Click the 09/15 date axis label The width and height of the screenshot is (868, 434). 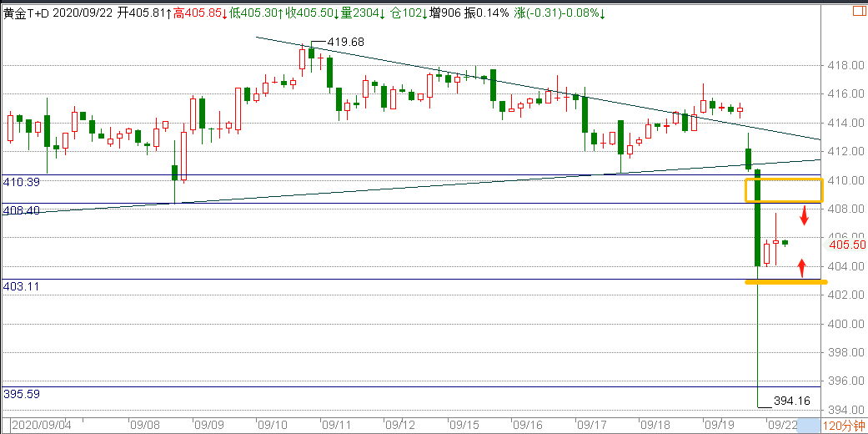(464, 426)
